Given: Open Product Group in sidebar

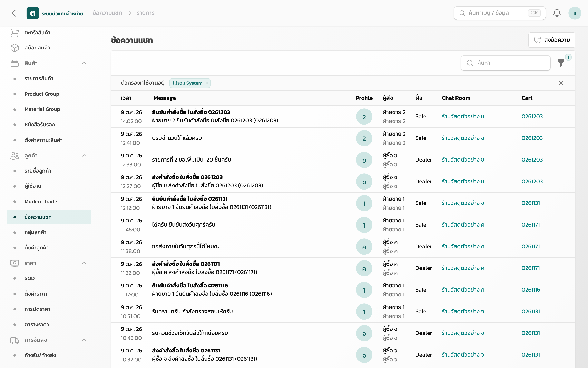Looking at the screenshot, I should pos(42,94).
